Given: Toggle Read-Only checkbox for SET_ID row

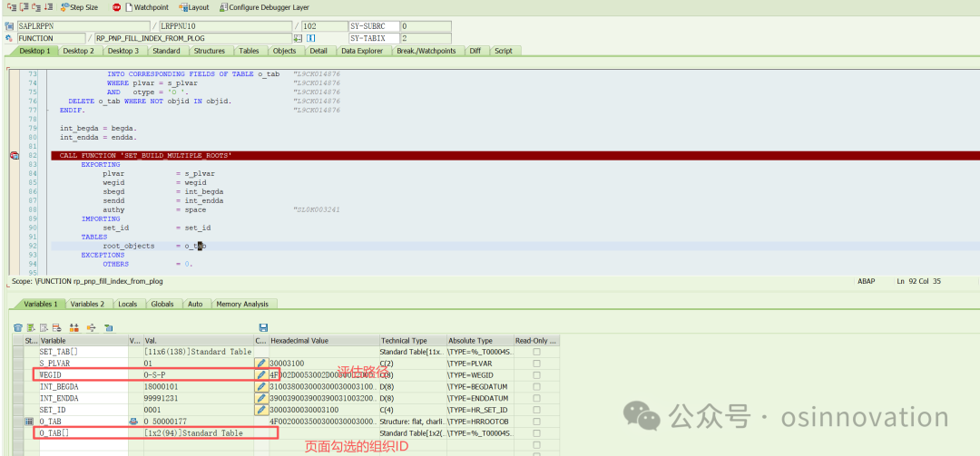Looking at the screenshot, I should 536,410.
